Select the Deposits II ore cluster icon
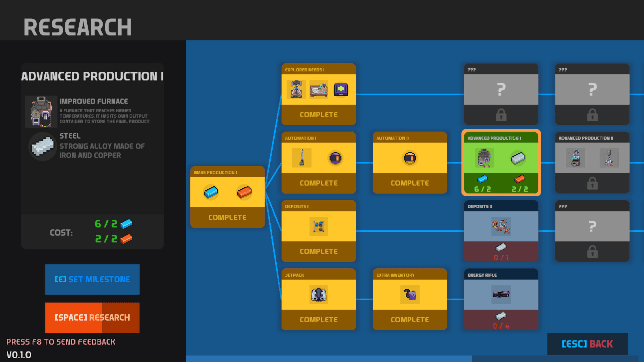The height and width of the screenshot is (362, 644). pyautogui.click(x=501, y=226)
